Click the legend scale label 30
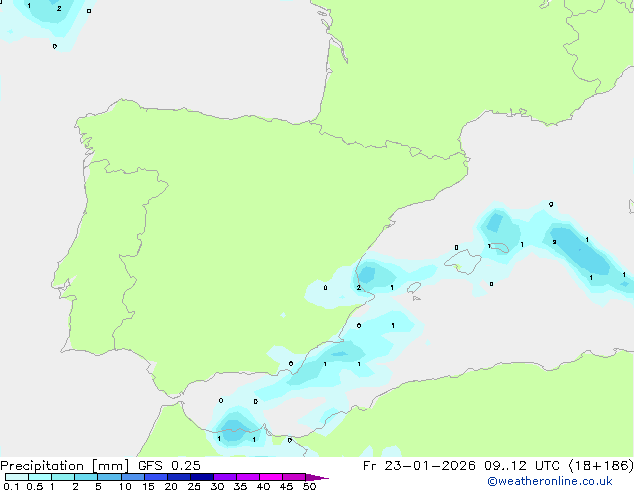This screenshot has height=490, width=634. coord(217,486)
